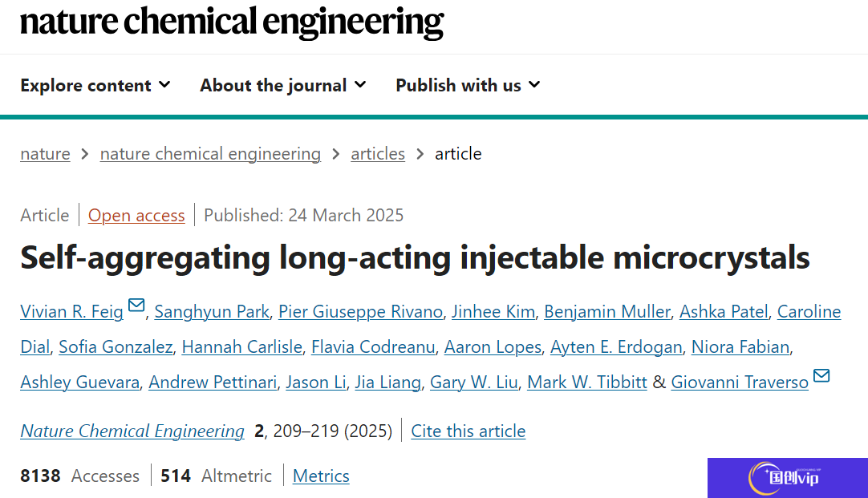868x498 pixels.
Task: Expand the Explore content dropdown
Action: (95, 85)
